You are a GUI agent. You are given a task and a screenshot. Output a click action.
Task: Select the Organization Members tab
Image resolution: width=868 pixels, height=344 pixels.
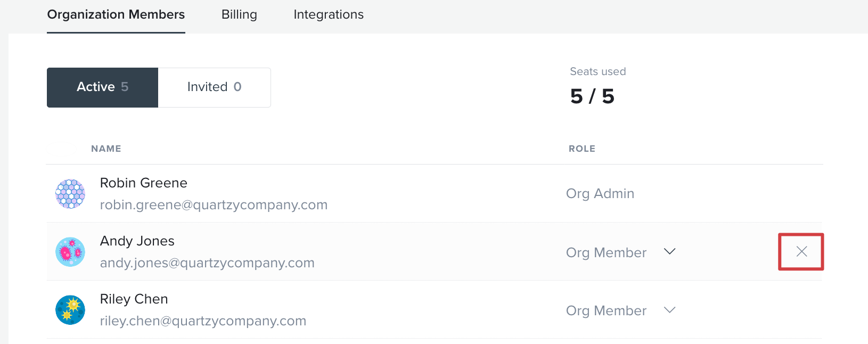click(116, 14)
